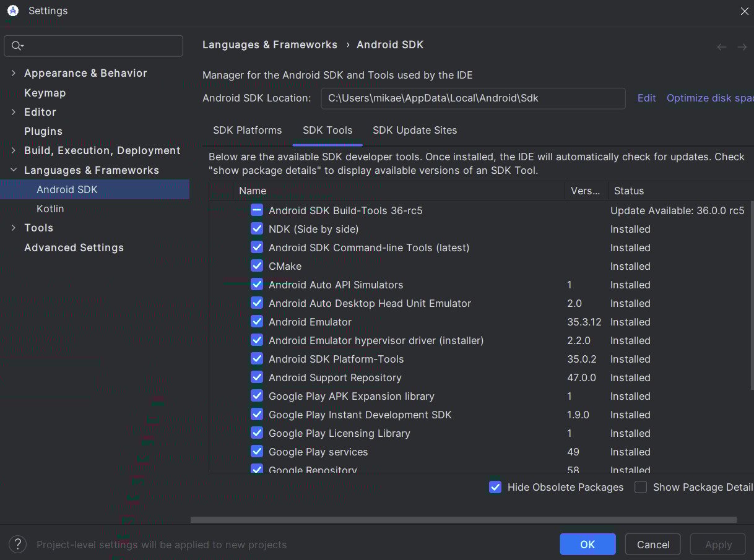Click version 47.0.0 of Support Repository
Image resolution: width=754 pixels, height=560 pixels.
[x=581, y=377]
